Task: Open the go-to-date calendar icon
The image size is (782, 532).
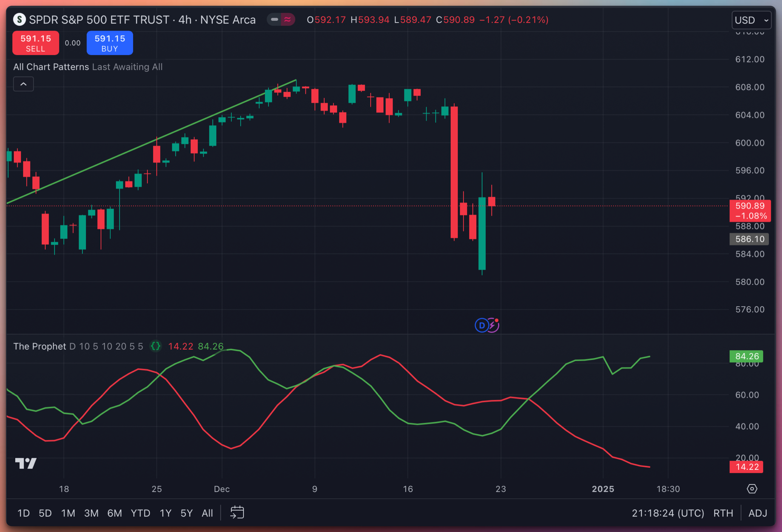Action: [x=237, y=513]
